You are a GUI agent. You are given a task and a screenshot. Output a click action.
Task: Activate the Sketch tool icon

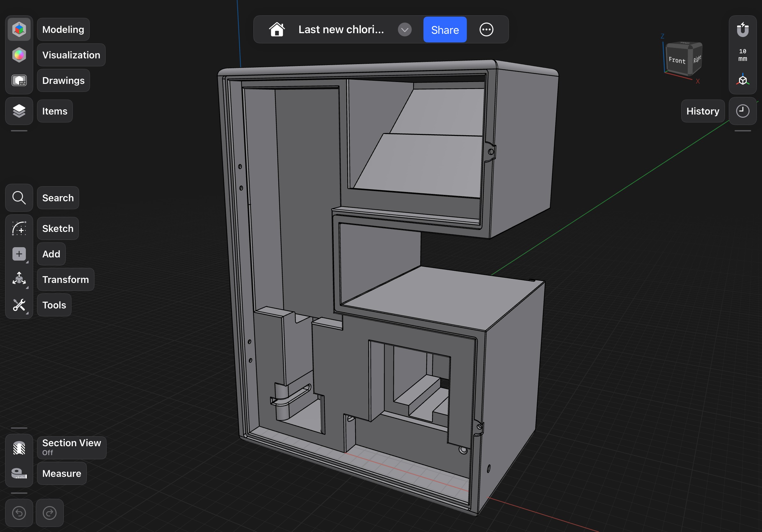point(19,228)
